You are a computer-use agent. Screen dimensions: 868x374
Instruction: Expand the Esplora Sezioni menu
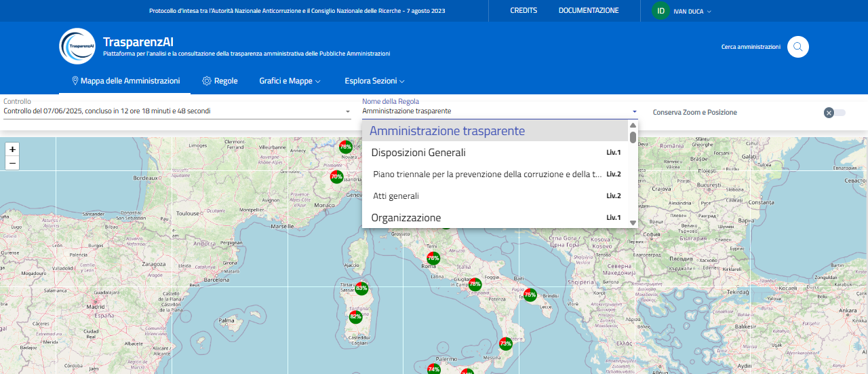click(x=374, y=81)
